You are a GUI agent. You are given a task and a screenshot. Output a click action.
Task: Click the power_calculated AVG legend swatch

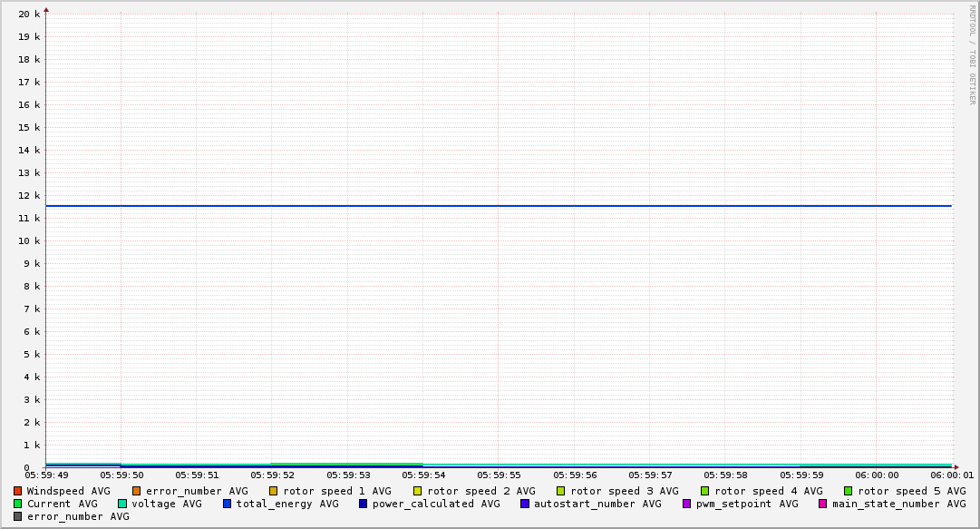click(x=363, y=504)
